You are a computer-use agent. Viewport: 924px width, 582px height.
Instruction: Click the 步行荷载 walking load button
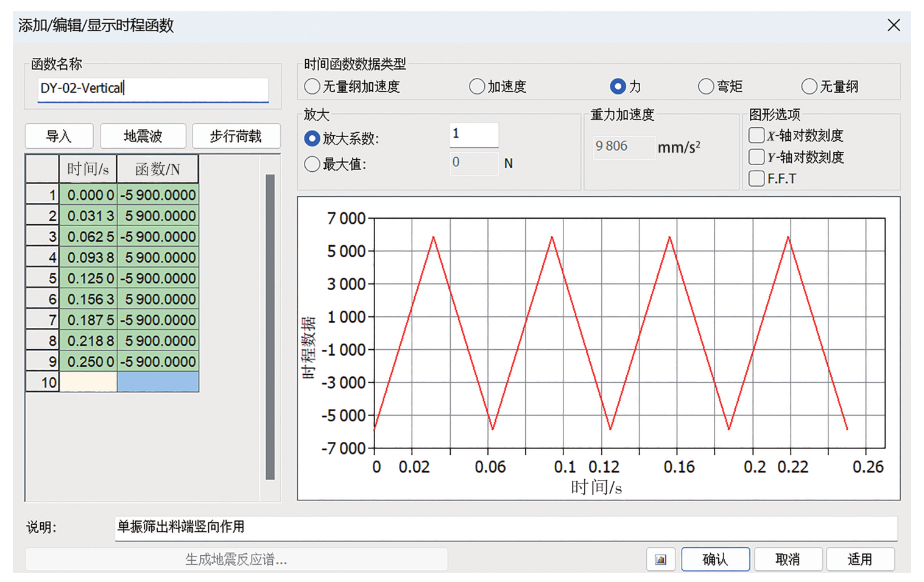point(236,136)
